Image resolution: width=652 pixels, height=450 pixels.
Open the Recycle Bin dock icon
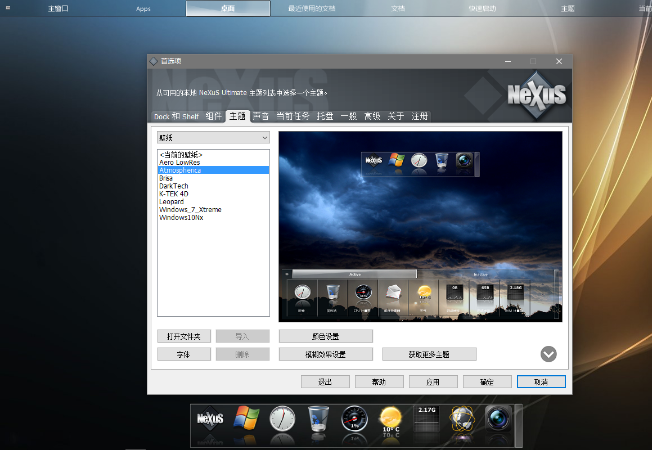coord(318,419)
